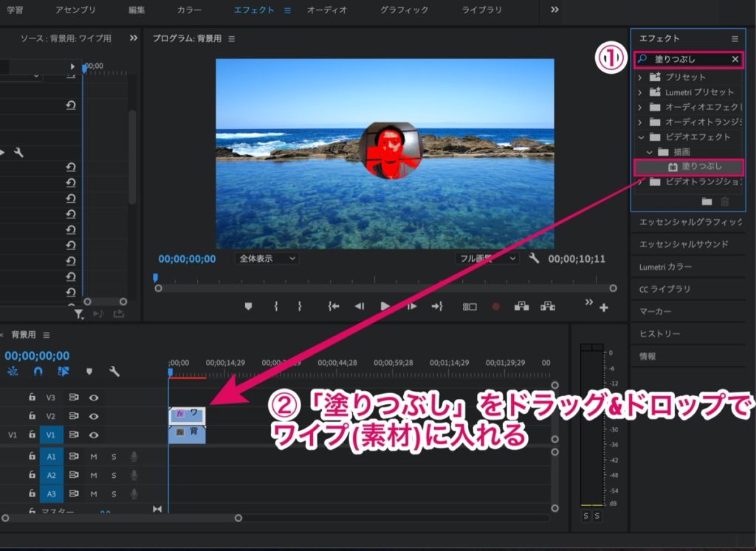Play the program monitor sequence
Image resolution: width=756 pixels, height=551 pixels.
click(x=385, y=306)
